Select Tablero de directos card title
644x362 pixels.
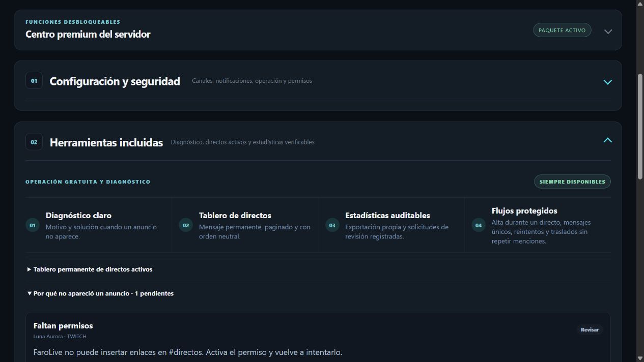tap(235, 216)
